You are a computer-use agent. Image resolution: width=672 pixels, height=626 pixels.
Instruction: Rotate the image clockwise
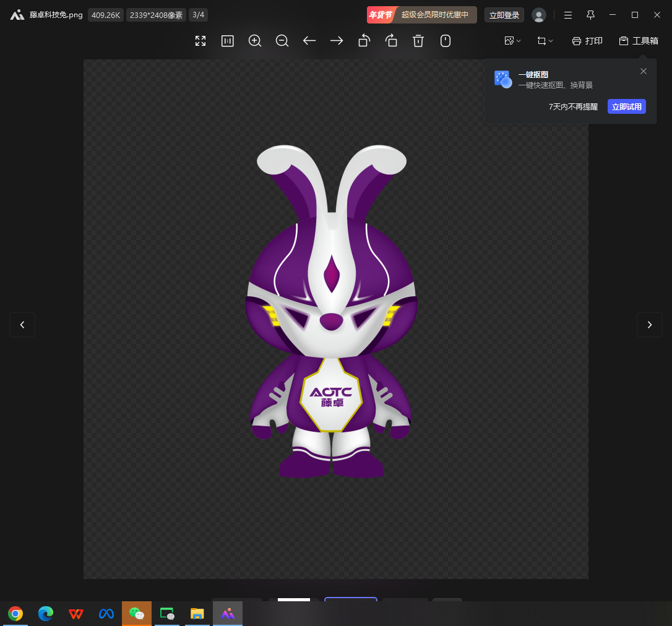[x=391, y=41]
